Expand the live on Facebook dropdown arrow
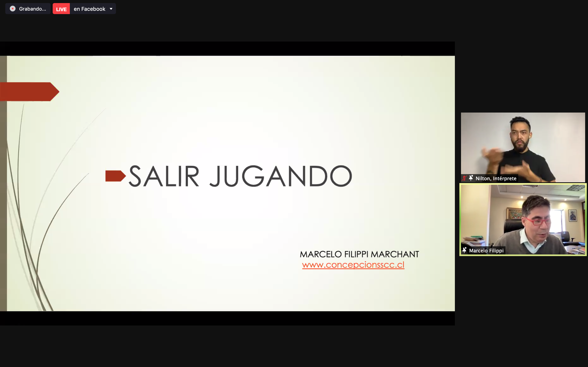Viewport: 588px width, 367px height. click(111, 9)
